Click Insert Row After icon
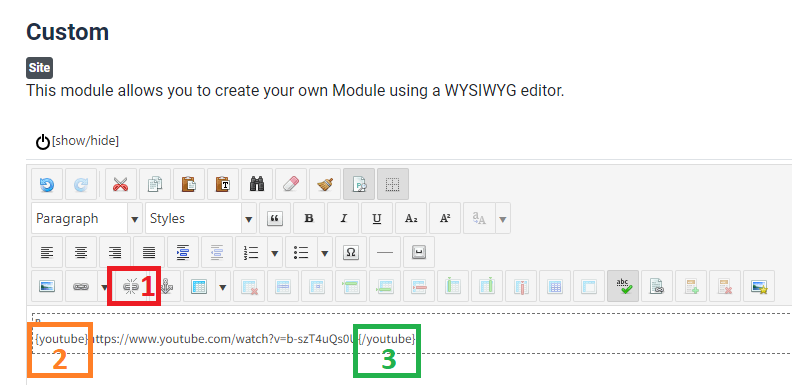The image size is (792, 385). (385, 286)
